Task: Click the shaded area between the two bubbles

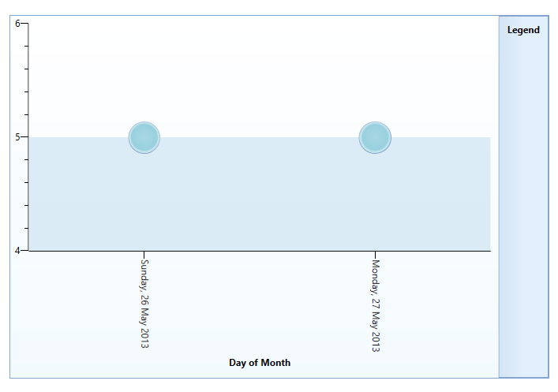Action: coord(260,193)
